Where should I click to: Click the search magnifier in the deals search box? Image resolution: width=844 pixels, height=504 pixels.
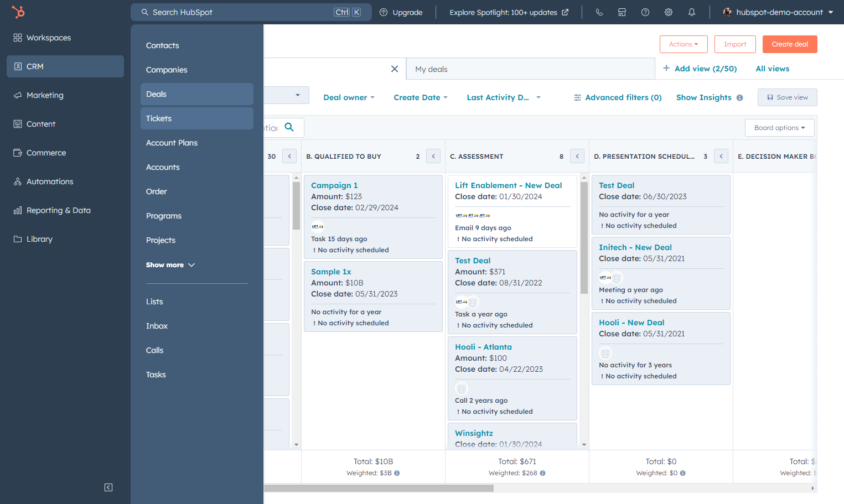coord(289,127)
